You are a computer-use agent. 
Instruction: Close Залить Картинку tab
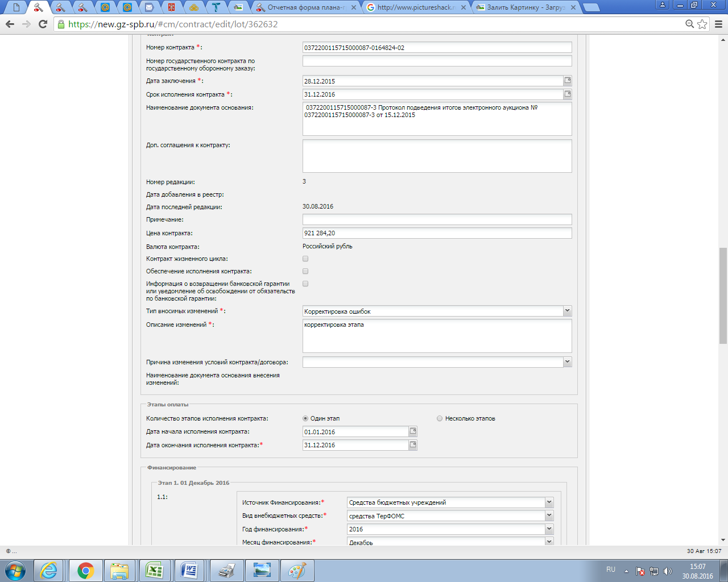point(573,8)
